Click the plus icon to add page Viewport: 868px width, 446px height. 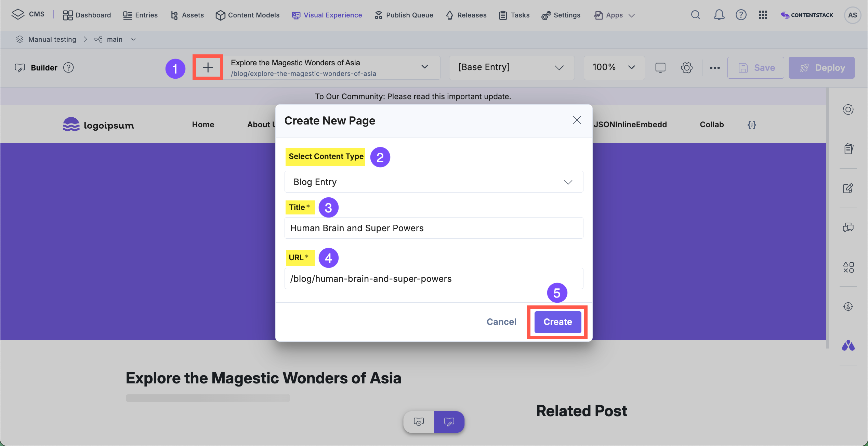pyautogui.click(x=208, y=67)
